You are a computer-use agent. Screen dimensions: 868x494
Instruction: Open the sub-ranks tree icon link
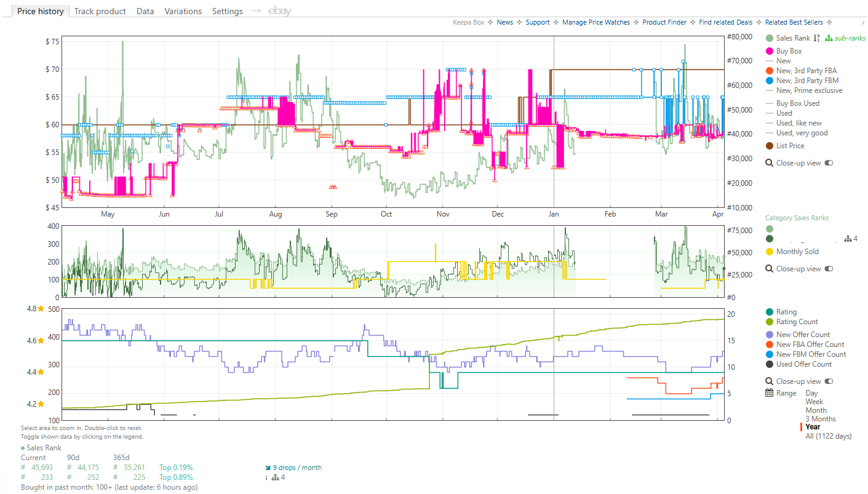coord(845,38)
